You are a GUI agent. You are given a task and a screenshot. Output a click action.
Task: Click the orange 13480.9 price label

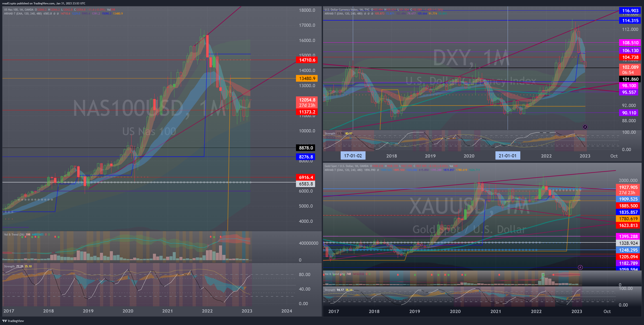point(307,78)
